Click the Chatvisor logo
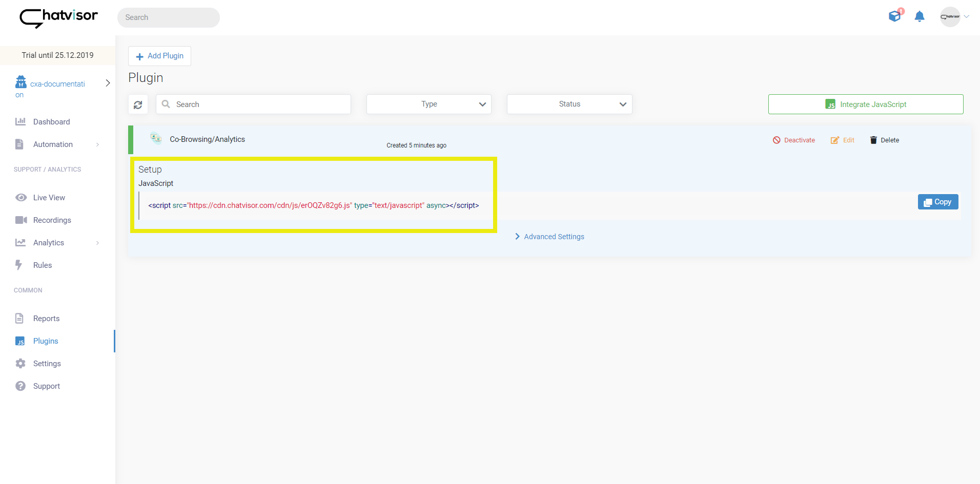This screenshot has width=980, height=484. pos(58,18)
